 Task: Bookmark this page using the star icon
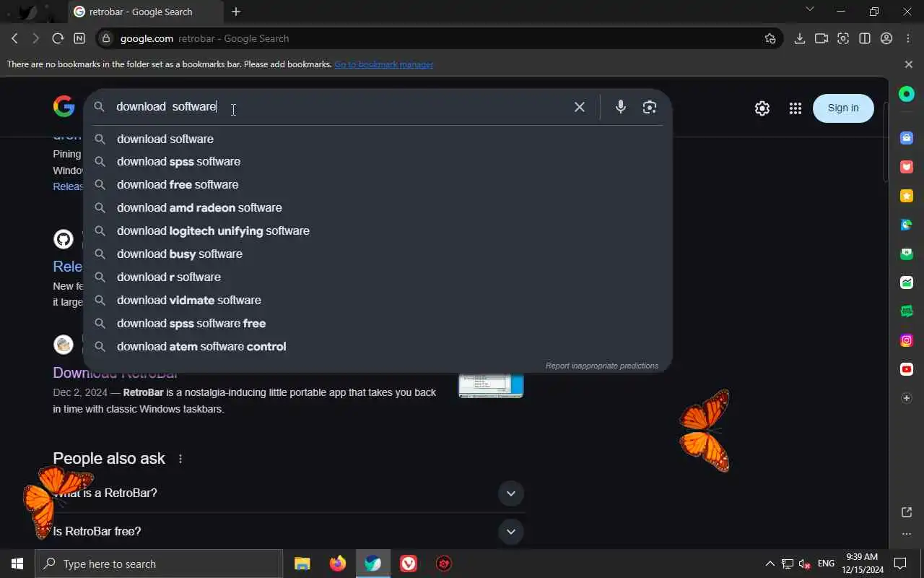tap(770, 38)
